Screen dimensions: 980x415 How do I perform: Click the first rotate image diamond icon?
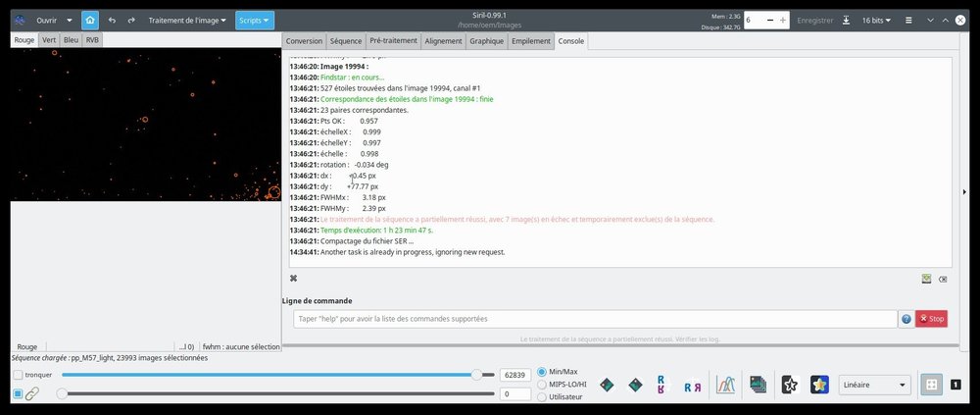pyautogui.click(x=607, y=385)
